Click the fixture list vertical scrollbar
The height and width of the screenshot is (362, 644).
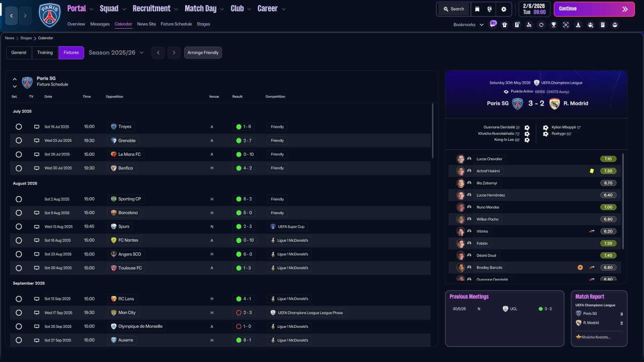coord(433,132)
